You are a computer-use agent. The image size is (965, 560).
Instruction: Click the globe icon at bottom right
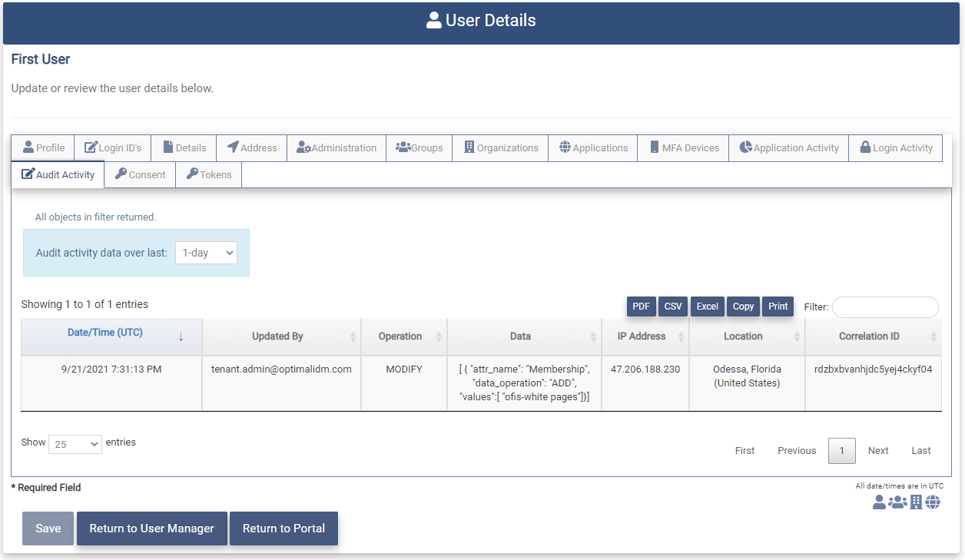click(933, 502)
